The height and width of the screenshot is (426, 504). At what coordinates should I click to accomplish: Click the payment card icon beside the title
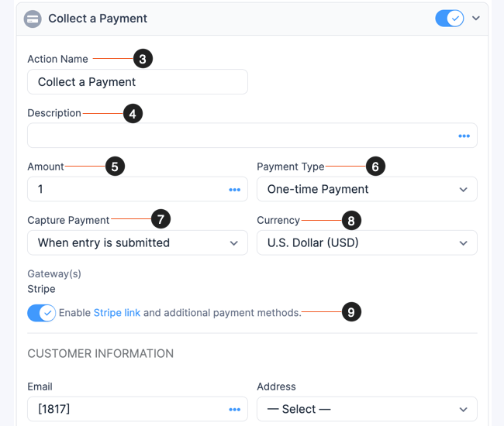point(33,19)
